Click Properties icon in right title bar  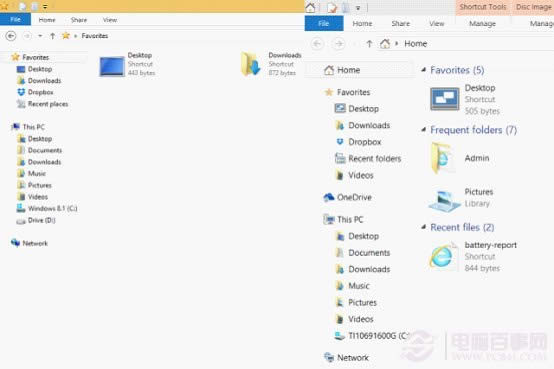[331, 7]
